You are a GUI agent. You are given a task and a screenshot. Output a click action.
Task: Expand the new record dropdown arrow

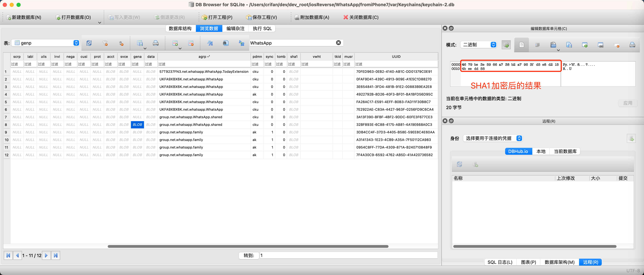tap(180, 49)
